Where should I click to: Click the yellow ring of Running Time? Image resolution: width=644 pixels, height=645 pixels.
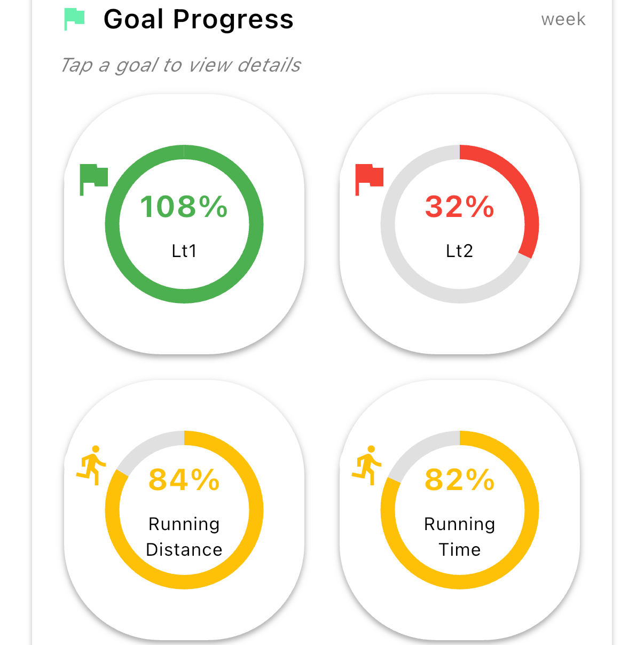[x=531, y=510]
